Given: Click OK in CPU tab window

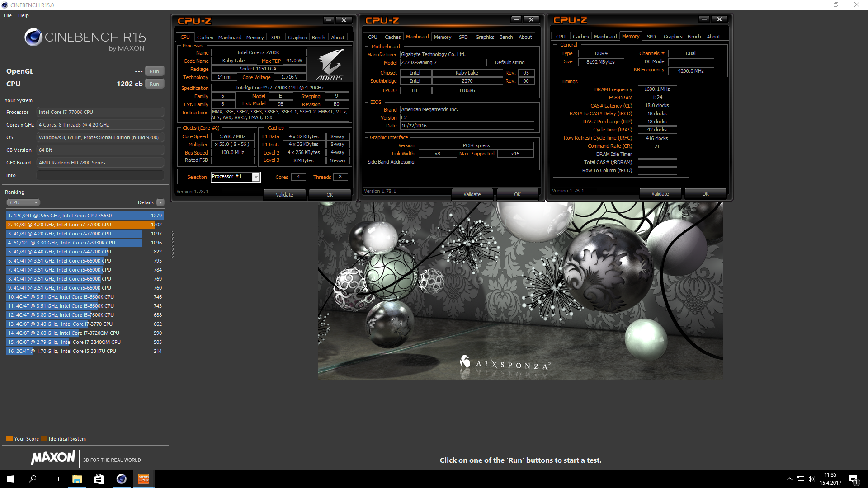Looking at the screenshot, I should (330, 195).
